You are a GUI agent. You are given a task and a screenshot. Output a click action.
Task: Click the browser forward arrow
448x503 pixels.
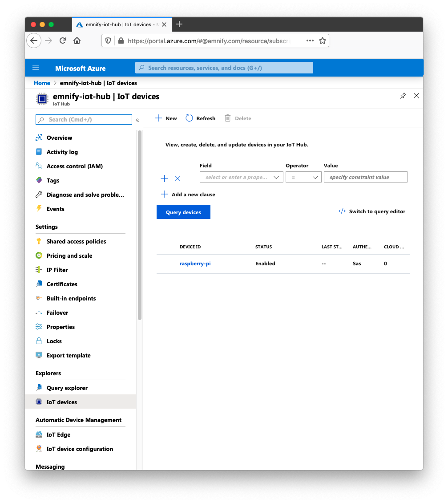tap(48, 41)
